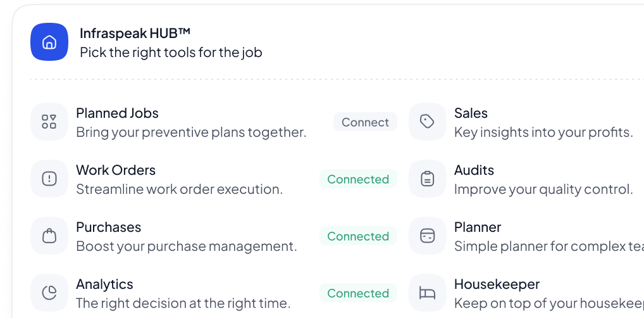644x318 pixels.
Task: Select the Audits app title
Action: [x=474, y=170]
